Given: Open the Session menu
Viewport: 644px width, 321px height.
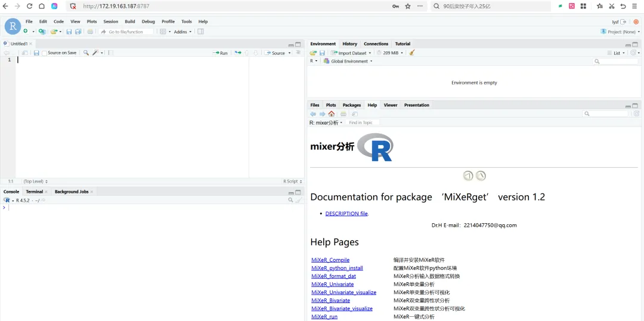Looking at the screenshot, I should (x=110, y=21).
